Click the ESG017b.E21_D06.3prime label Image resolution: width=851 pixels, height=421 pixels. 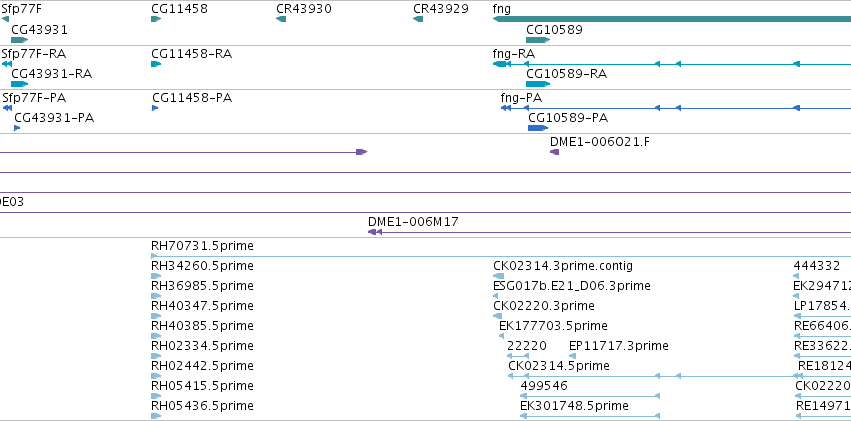[572, 286]
